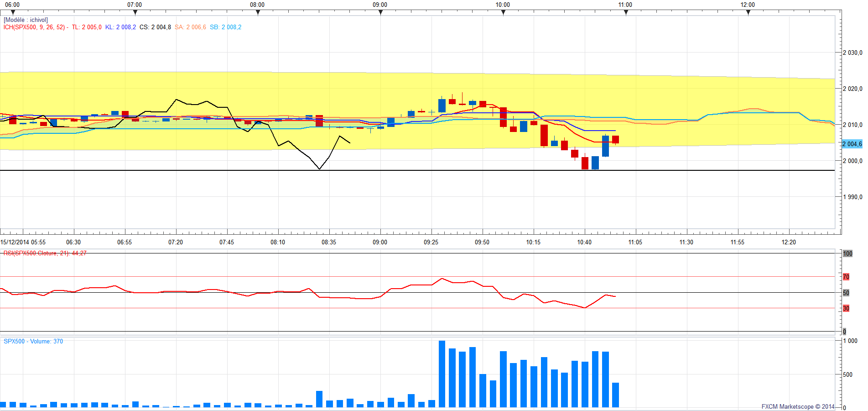Click the 2 030,0 price axis label
The width and height of the screenshot is (868, 411).
(852, 53)
